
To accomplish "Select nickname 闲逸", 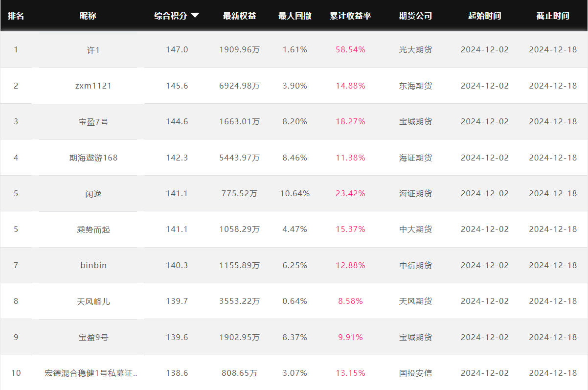I will click(x=93, y=193).
